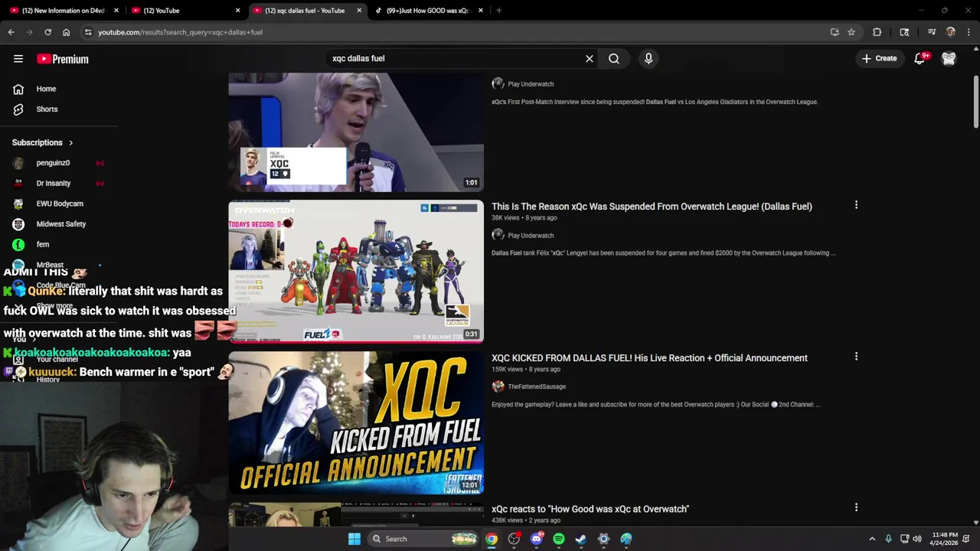This screenshot has width=980, height=551.
Task: Open taskbar clock showing 11:48 PM
Action: (x=944, y=539)
